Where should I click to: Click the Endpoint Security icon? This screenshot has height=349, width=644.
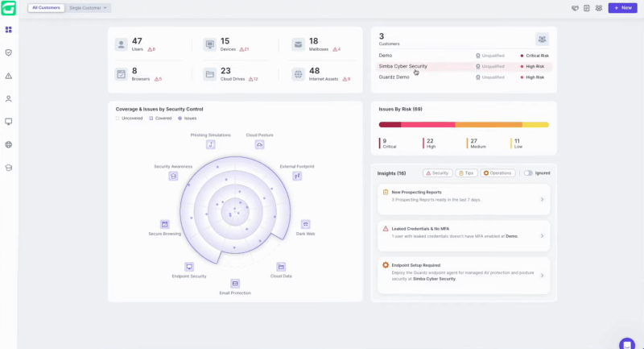coord(189,266)
